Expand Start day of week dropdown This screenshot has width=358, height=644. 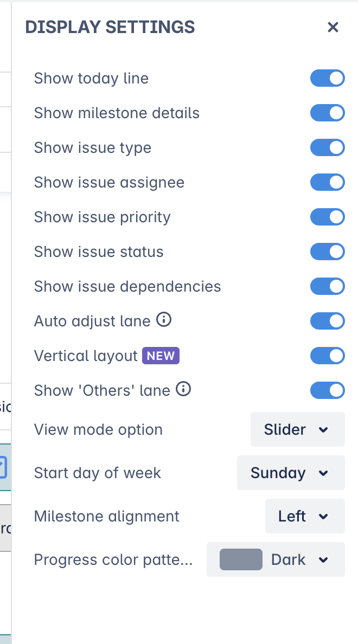(x=291, y=473)
